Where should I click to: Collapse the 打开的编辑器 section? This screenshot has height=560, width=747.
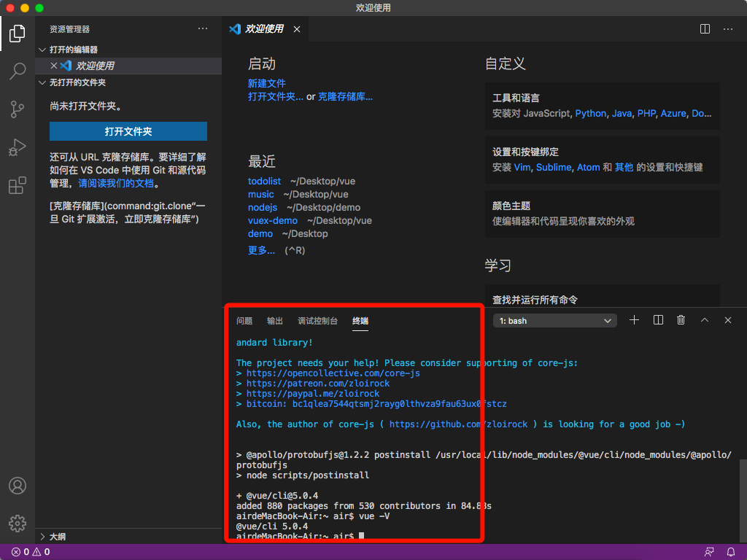click(73, 50)
